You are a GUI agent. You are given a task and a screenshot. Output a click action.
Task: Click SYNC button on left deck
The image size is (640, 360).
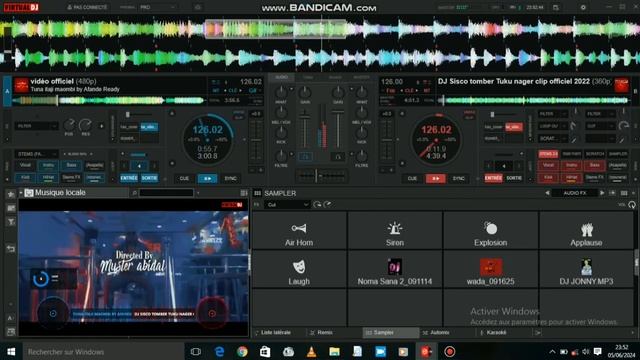pos(231,178)
